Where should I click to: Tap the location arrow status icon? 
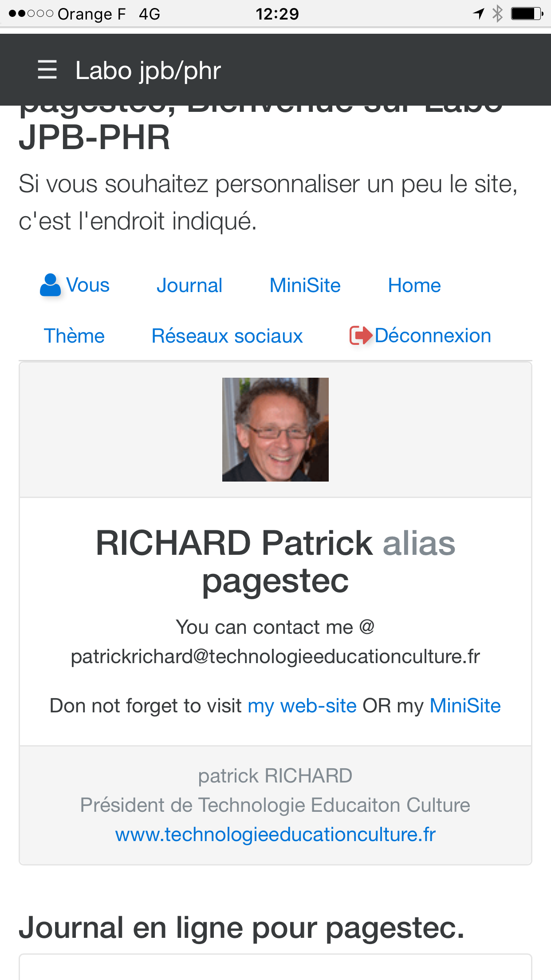(x=479, y=14)
